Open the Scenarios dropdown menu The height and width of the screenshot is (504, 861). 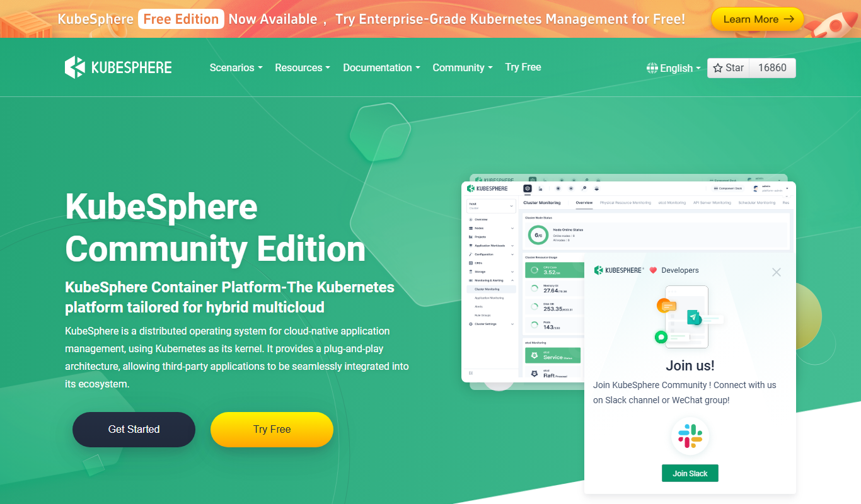(x=236, y=67)
